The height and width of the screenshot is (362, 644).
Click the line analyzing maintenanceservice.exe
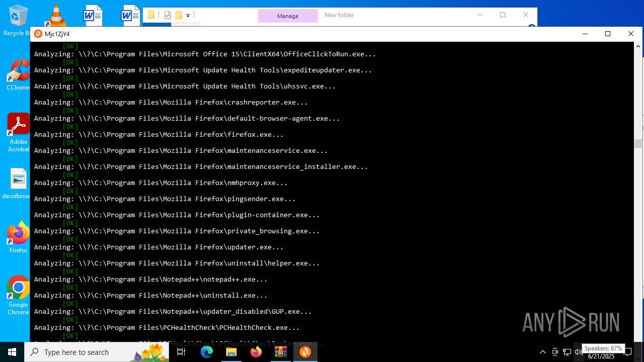coord(181,150)
